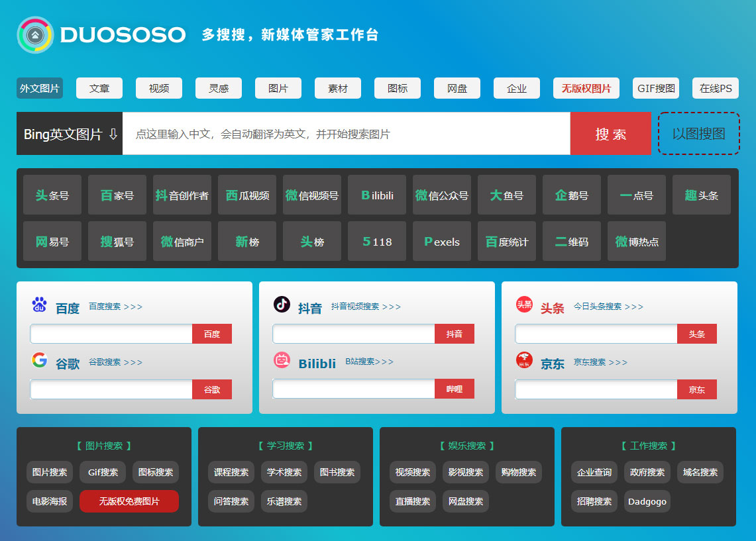Open the red 无版权免费图片 button
Viewport: 756px width, 541px height.
click(129, 501)
